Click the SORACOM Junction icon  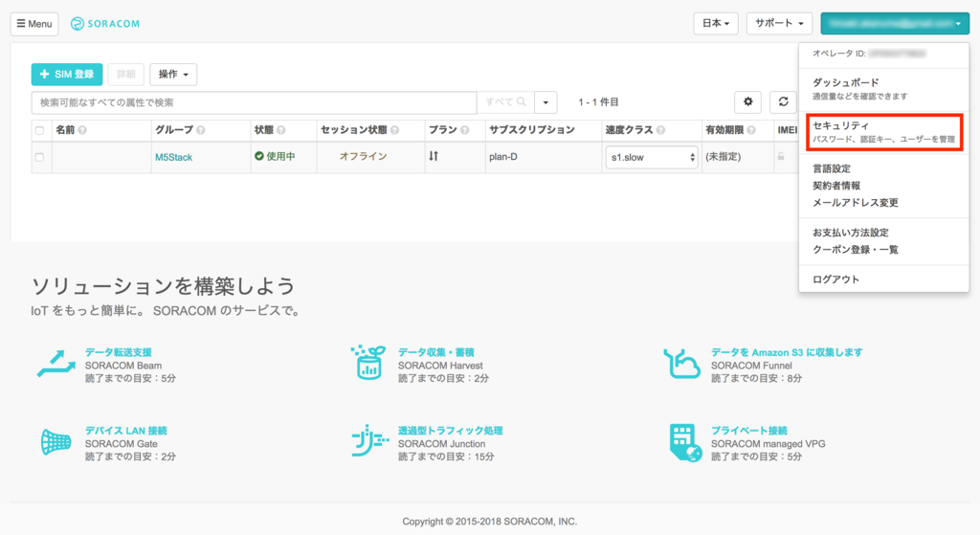(369, 440)
